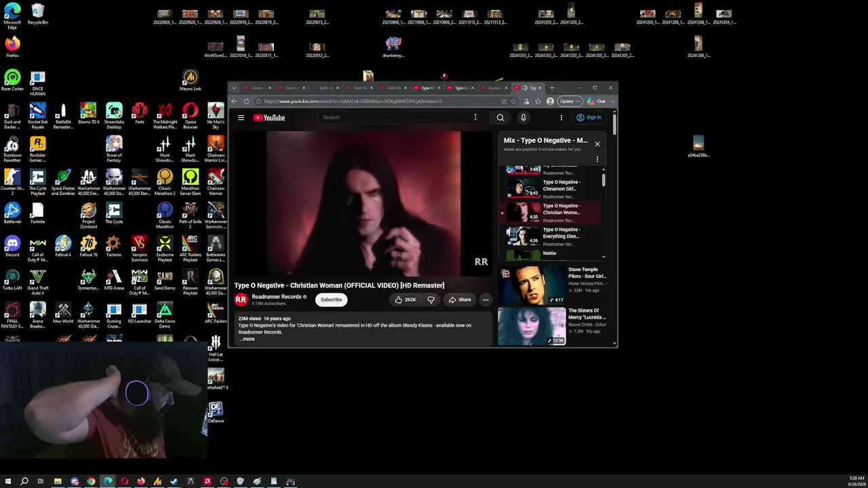Click the magnifier search button

[x=500, y=117]
